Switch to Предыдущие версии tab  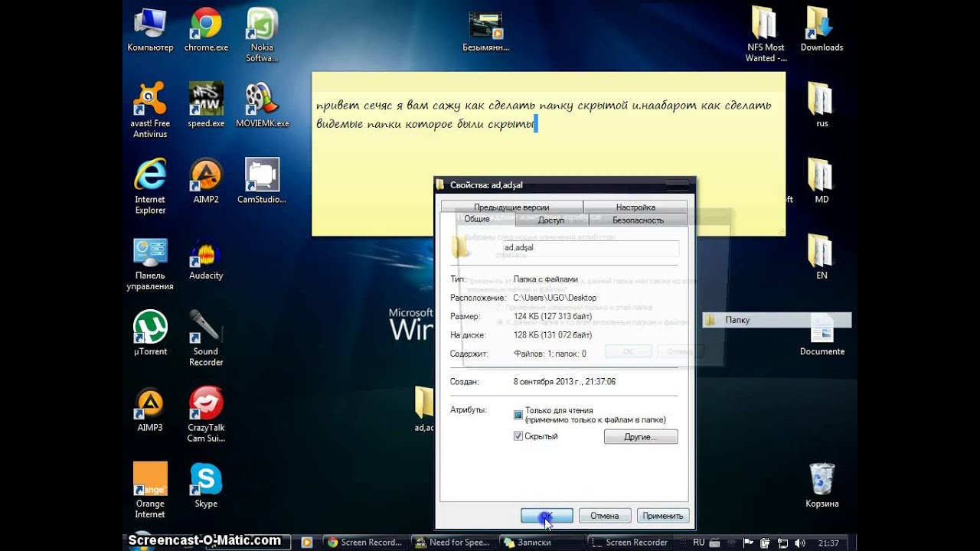tap(511, 207)
